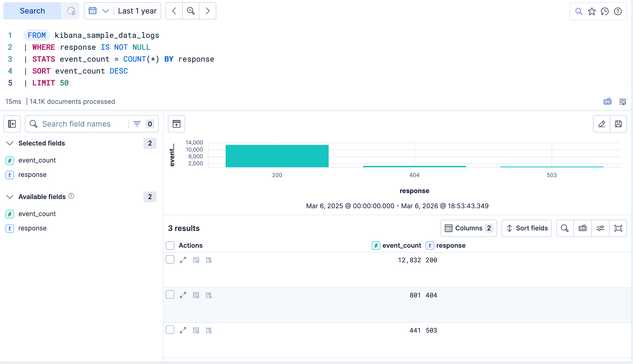Check the row for response 200
Screen dimensions: 633x364
pyautogui.click(x=170, y=259)
